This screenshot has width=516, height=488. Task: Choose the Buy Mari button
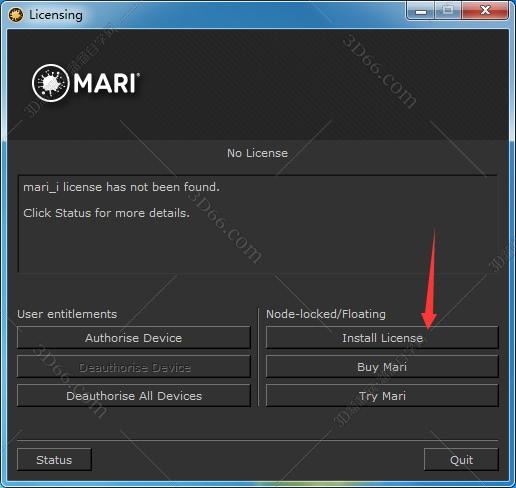382,367
